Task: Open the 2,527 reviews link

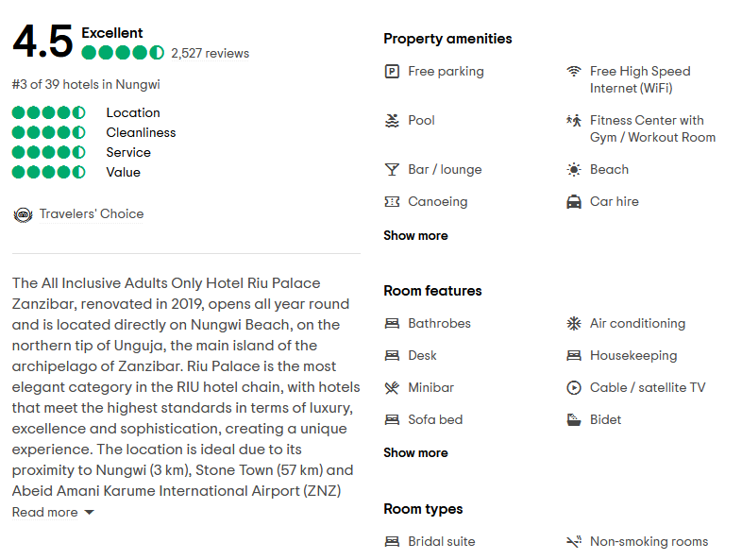Action: 210,54
